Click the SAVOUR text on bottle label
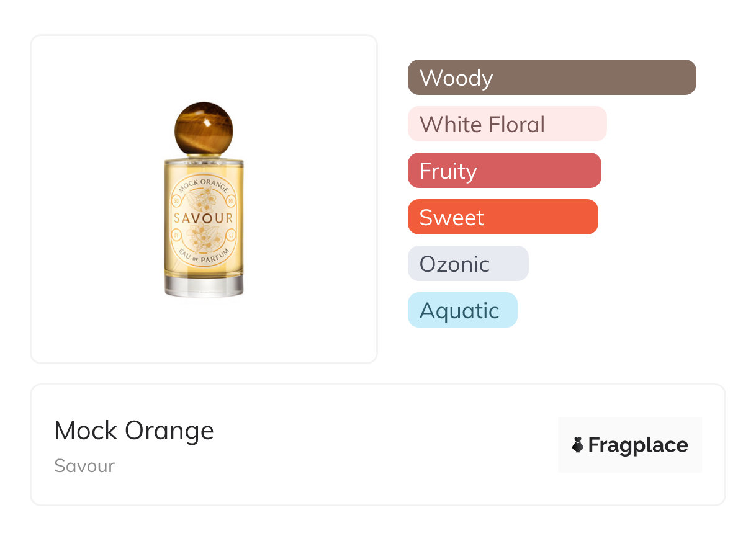The height and width of the screenshot is (536, 756). point(204,218)
